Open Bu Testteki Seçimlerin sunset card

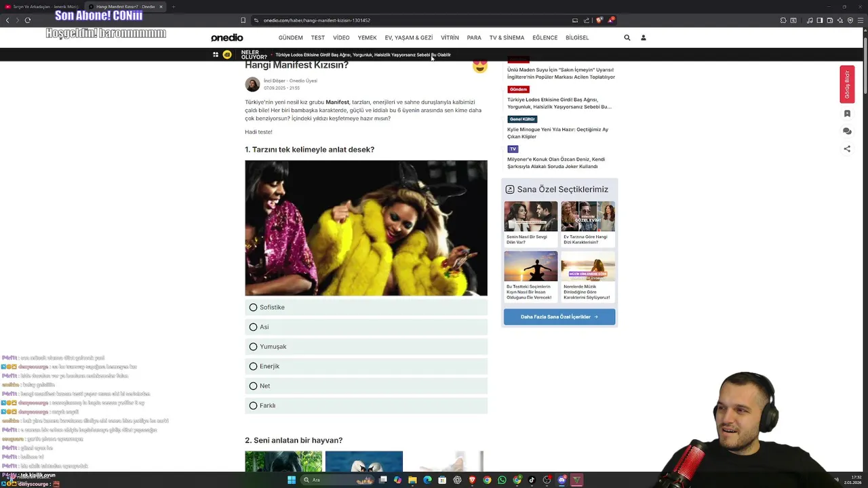[x=531, y=277]
